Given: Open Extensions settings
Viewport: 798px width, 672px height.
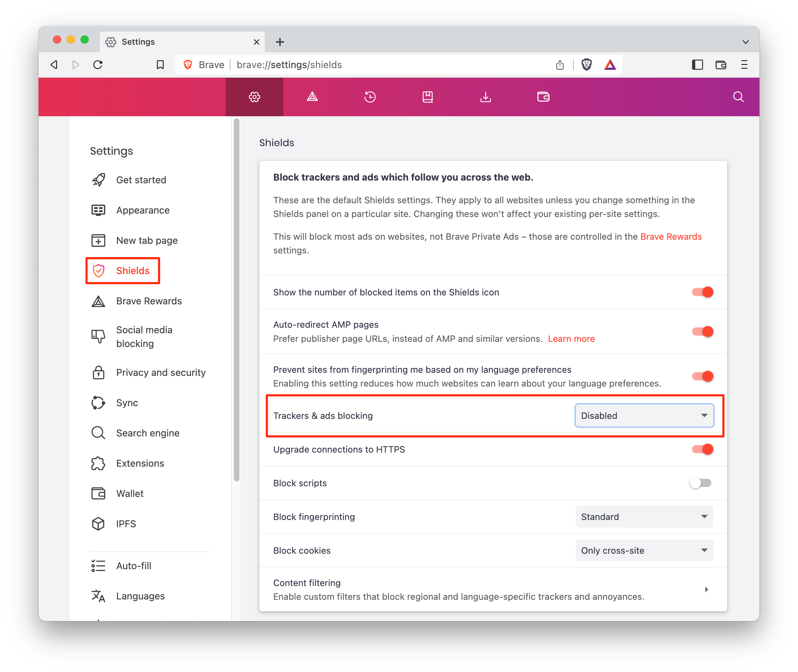Looking at the screenshot, I should pos(128,463).
